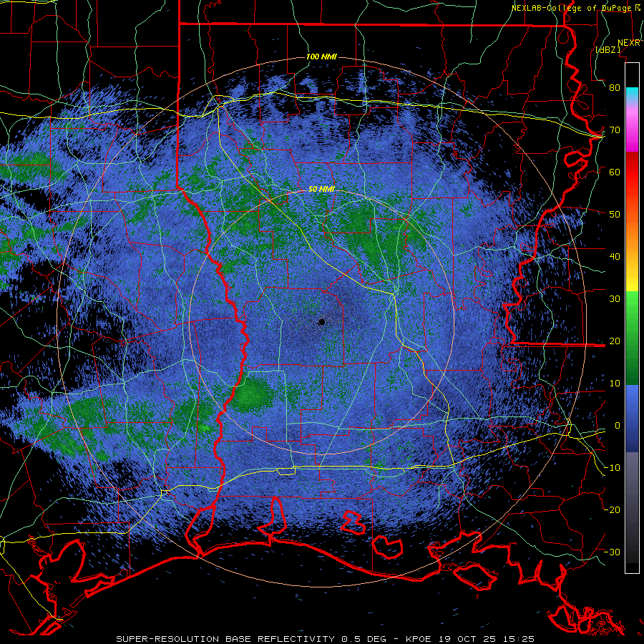Click the 50 dBZ legend value

[615, 215]
